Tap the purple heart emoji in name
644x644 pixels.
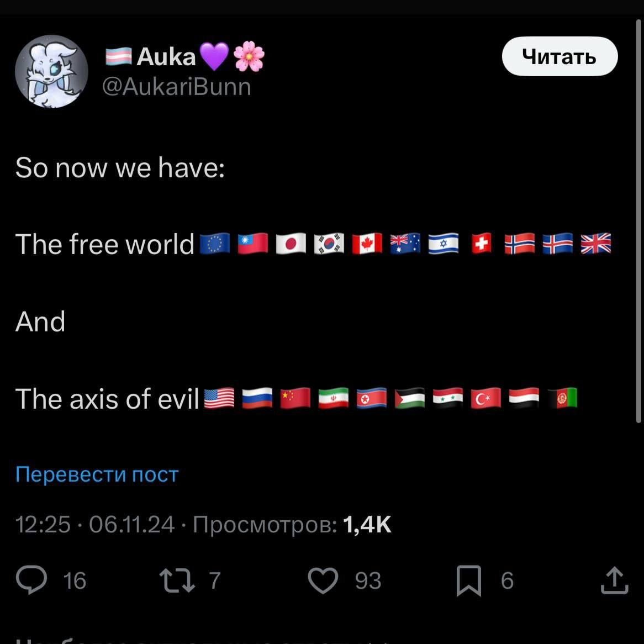click(214, 56)
